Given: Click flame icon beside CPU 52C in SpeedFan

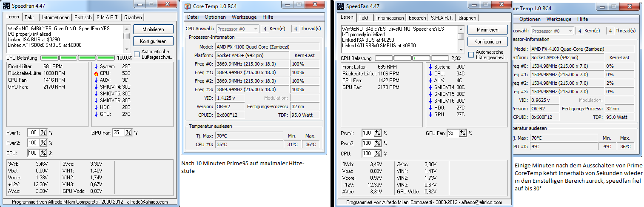Looking at the screenshot, I should click(x=96, y=73).
